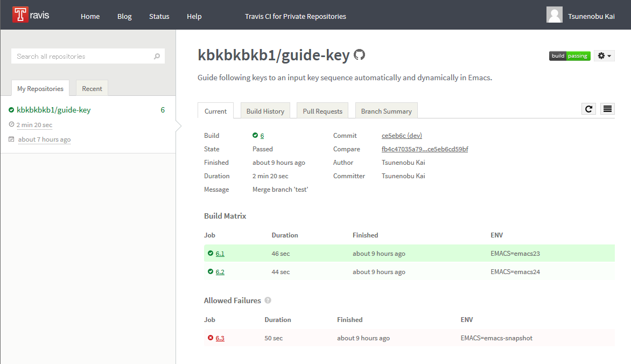This screenshot has width=631, height=364.
Task: Click the search magnifier icon
Action: tap(157, 57)
